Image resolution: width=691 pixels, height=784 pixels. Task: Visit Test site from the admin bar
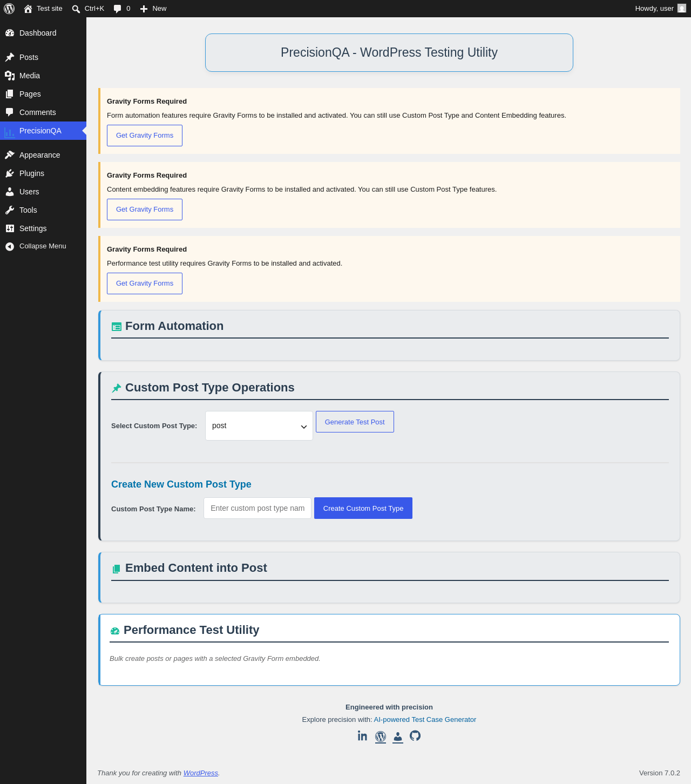click(x=43, y=9)
